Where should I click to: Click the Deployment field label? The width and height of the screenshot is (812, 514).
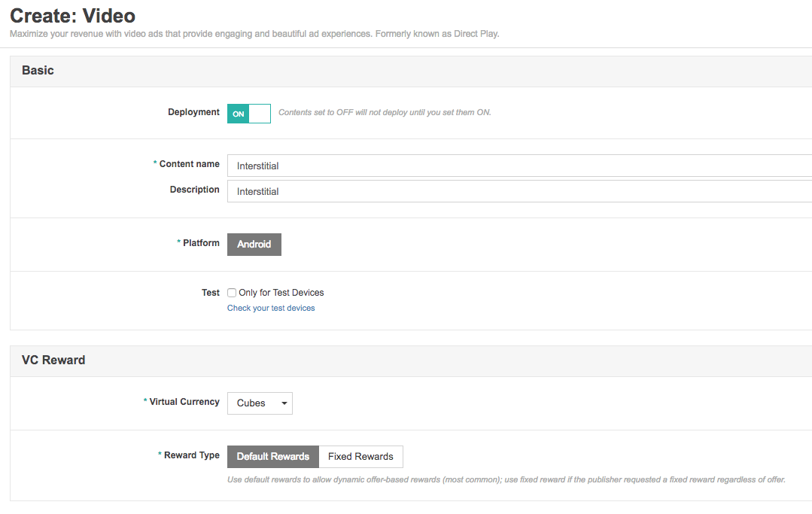click(x=193, y=112)
